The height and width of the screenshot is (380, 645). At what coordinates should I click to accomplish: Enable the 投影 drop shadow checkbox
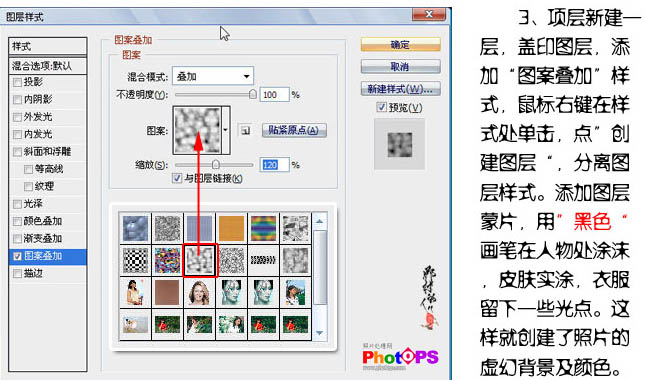click(17, 82)
